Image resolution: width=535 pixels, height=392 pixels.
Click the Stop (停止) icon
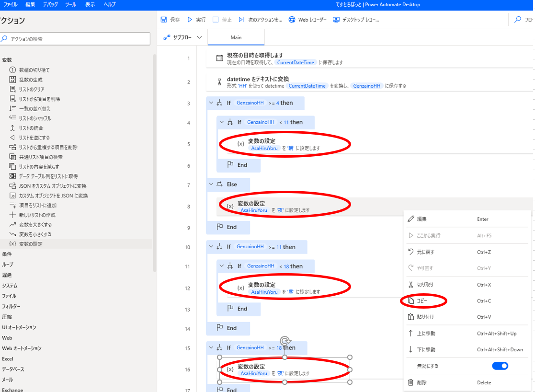pyautogui.click(x=216, y=20)
